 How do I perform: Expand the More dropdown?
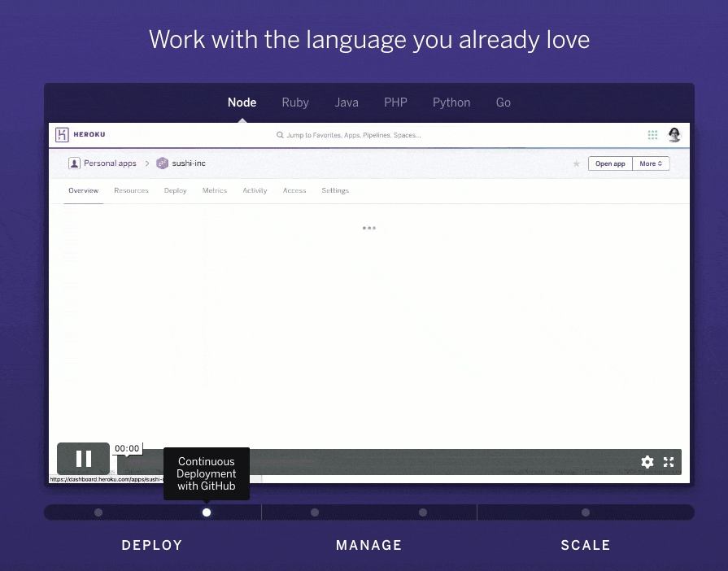pyautogui.click(x=651, y=163)
